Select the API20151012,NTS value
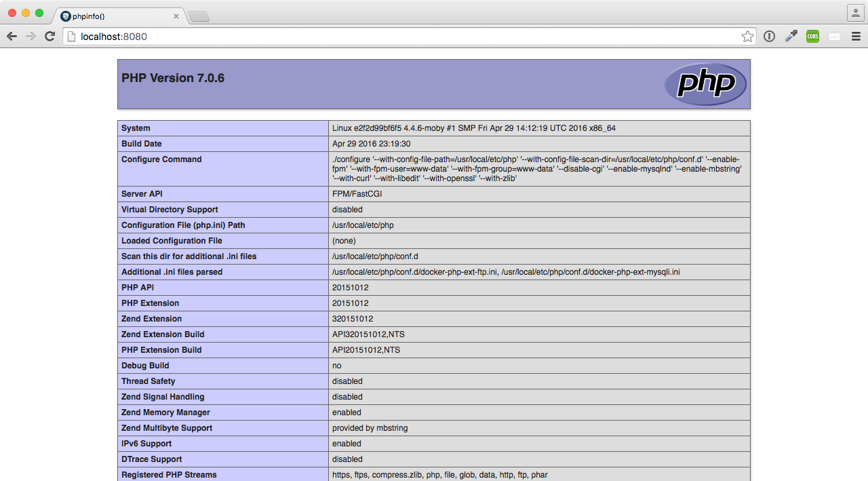This screenshot has width=868, height=481. [366, 350]
